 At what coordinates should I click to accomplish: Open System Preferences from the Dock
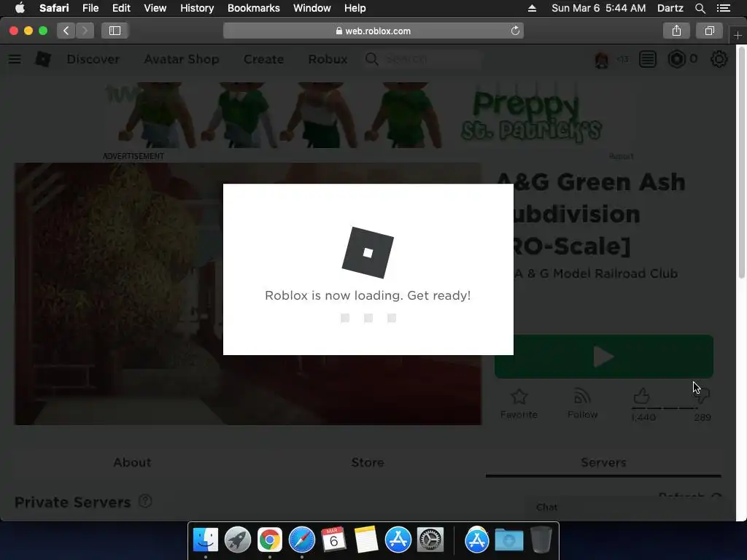coord(430,540)
